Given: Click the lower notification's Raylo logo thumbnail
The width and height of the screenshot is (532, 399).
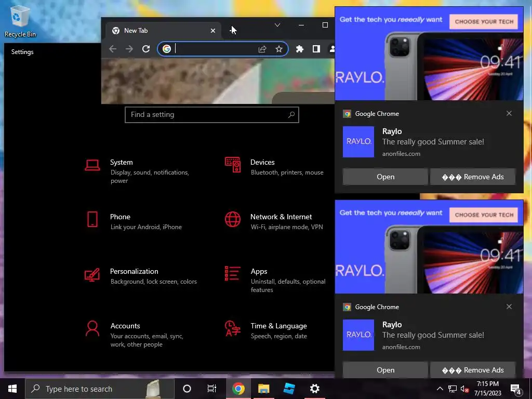Looking at the screenshot, I should pyautogui.click(x=358, y=335).
